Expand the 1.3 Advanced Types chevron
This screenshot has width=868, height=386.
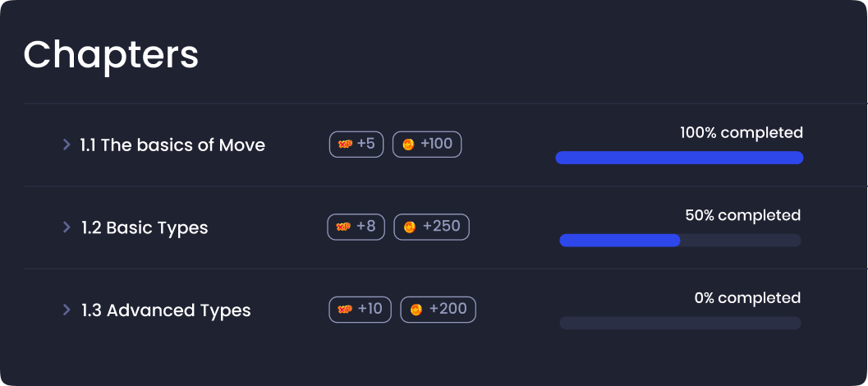tap(67, 310)
